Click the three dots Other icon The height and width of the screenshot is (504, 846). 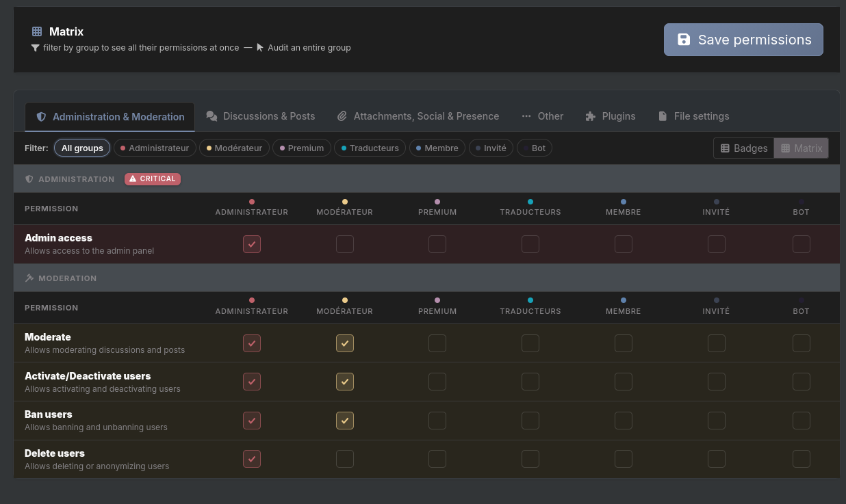tap(526, 116)
